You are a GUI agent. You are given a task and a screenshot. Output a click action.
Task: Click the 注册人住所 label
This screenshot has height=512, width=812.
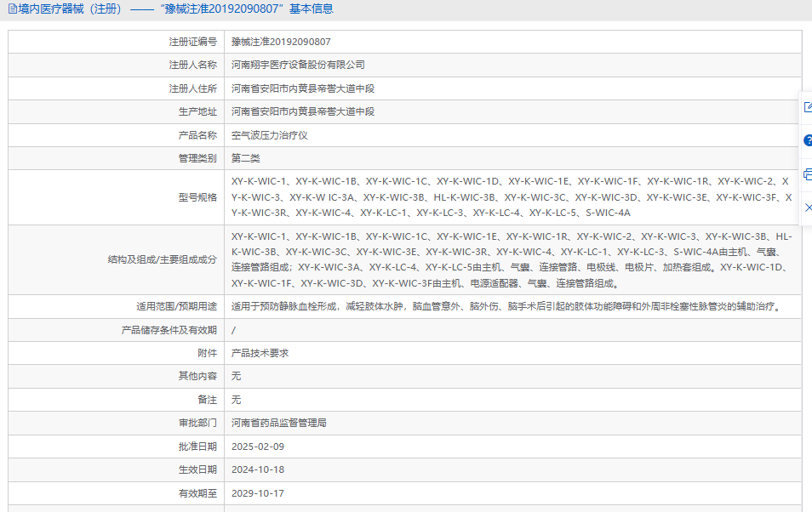193,88
